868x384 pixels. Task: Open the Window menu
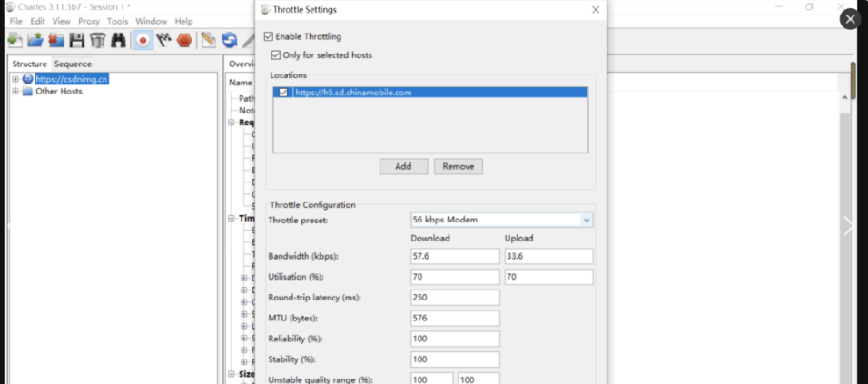151,21
